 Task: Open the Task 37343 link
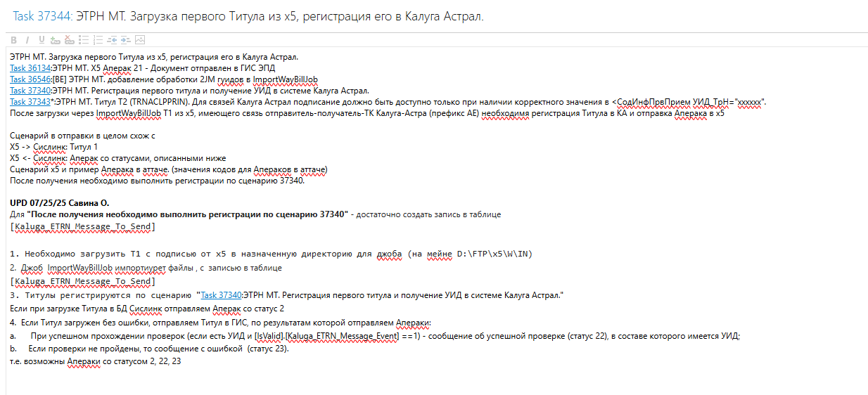point(30,102)
